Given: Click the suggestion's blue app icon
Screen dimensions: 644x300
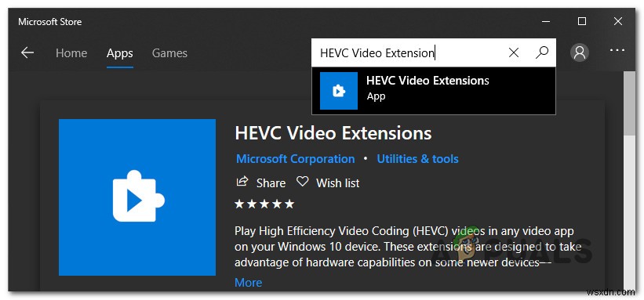Looking at the screenshot, I should tap(339, 91).
